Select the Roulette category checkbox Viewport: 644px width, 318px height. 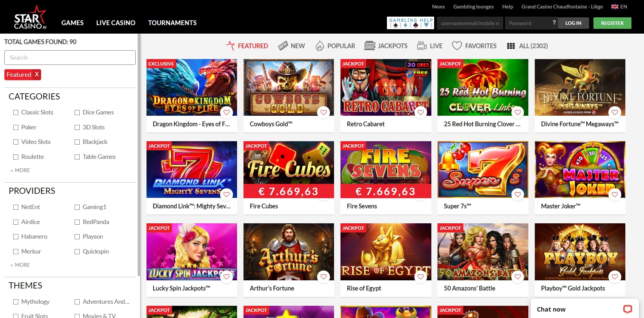coord(16,157)
